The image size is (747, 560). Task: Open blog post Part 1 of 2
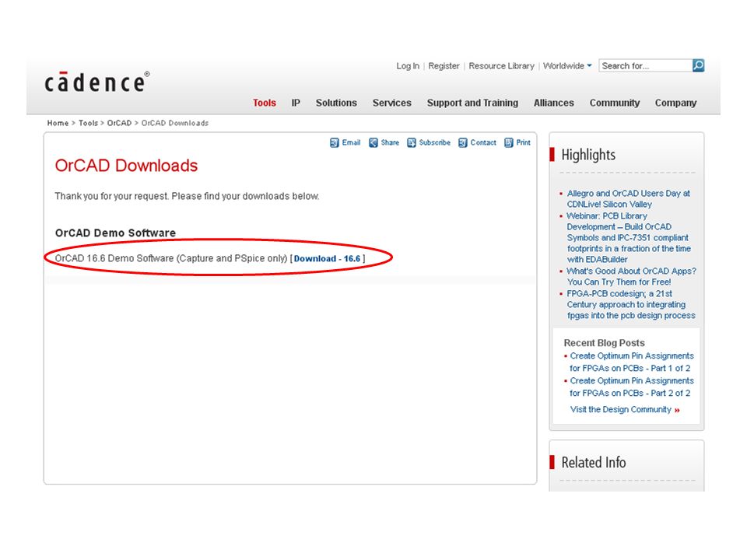[632, 362]
